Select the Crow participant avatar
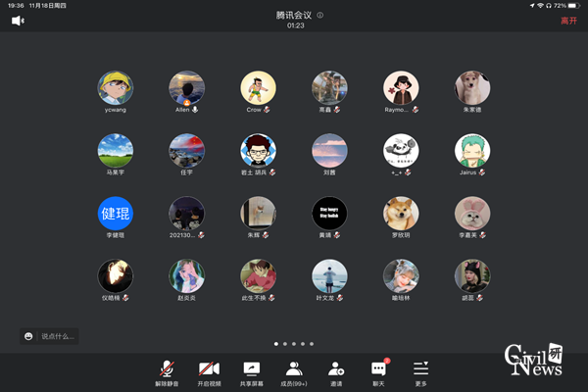Viewport: 588px width, 392px height. 259,88
